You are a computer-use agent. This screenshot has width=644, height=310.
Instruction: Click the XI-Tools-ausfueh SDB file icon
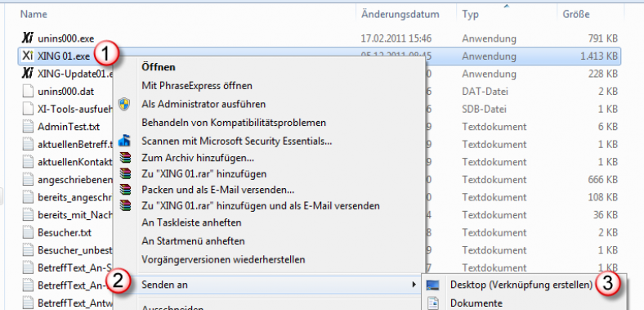pyautogui.click(x=28, y=109)
